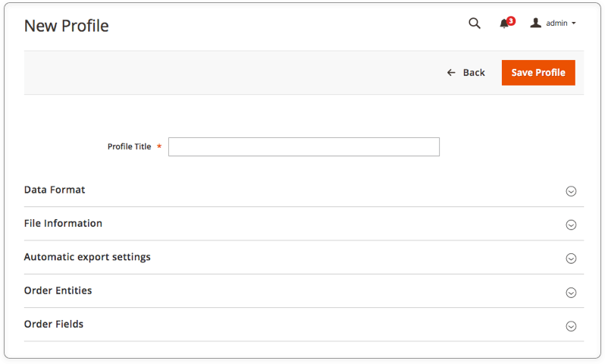The image size is (605, 364).
Task: Click the red notification count badge
Action: pos(511,20)
